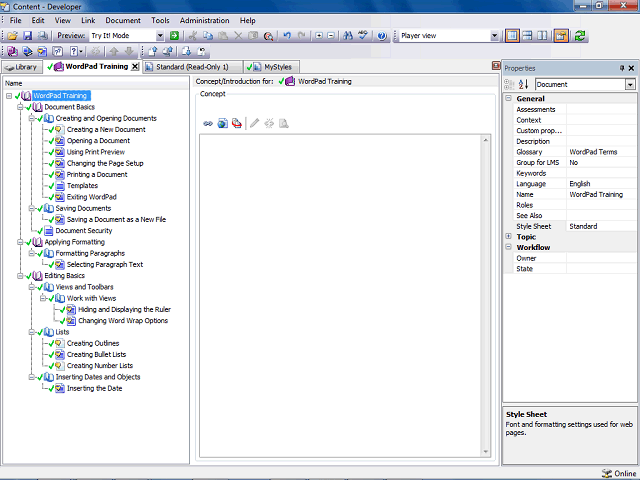Collapse the WordPad Training root node
Image resolution: width=640 pixels, height=480 pixels.
click(x=9, y=96)
